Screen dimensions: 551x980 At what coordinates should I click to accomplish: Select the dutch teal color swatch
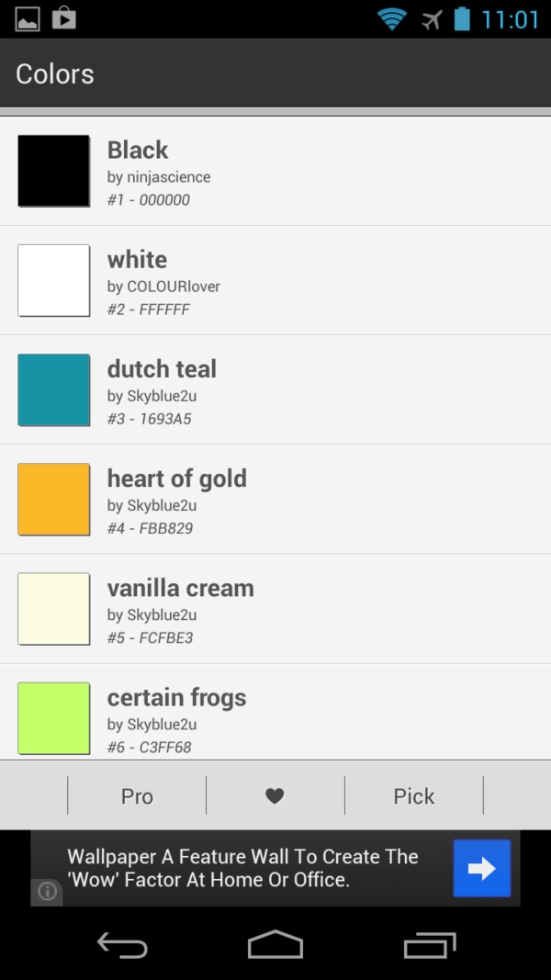pyautogui.click(x=52, y=389)
